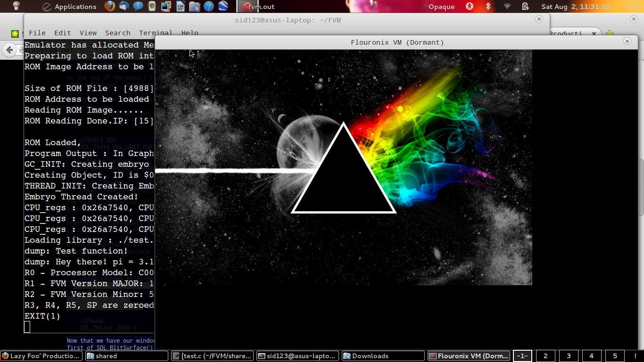The height and width of the screenshot is (362, 644).
Task: Launch Thunderbird mail from the top panel
Action: click(124, 6)
